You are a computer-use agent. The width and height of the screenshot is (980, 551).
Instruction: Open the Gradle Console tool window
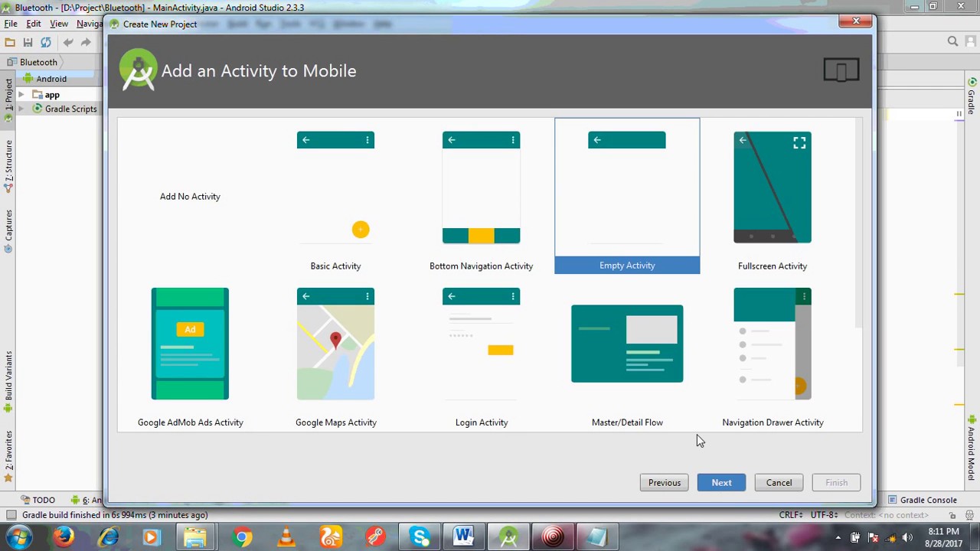coord(923,500)
